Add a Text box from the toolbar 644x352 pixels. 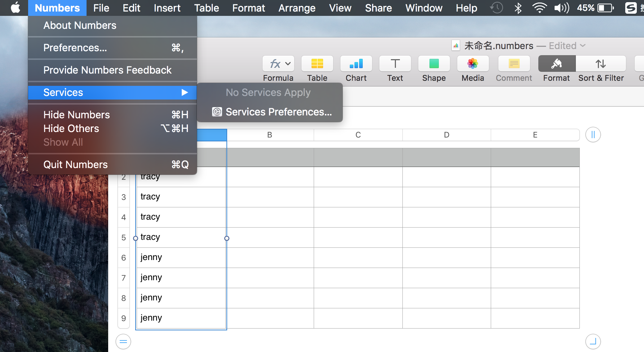[x=395, y=64]
